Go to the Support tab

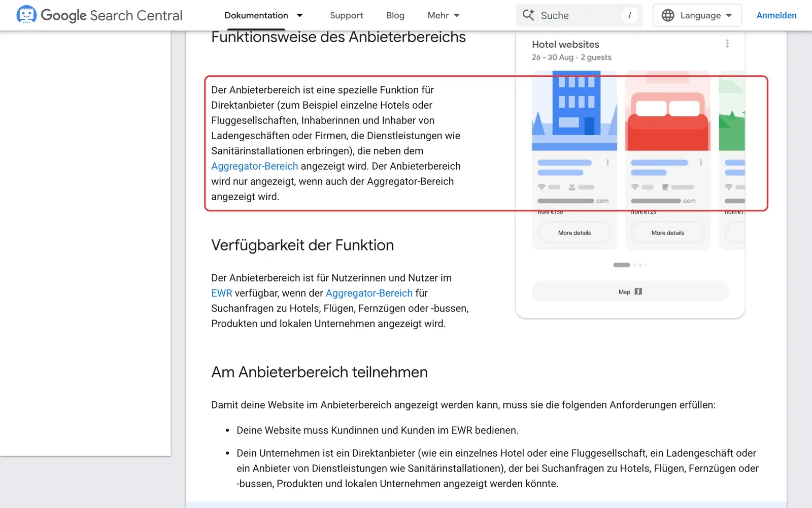(x=347, y=15)
